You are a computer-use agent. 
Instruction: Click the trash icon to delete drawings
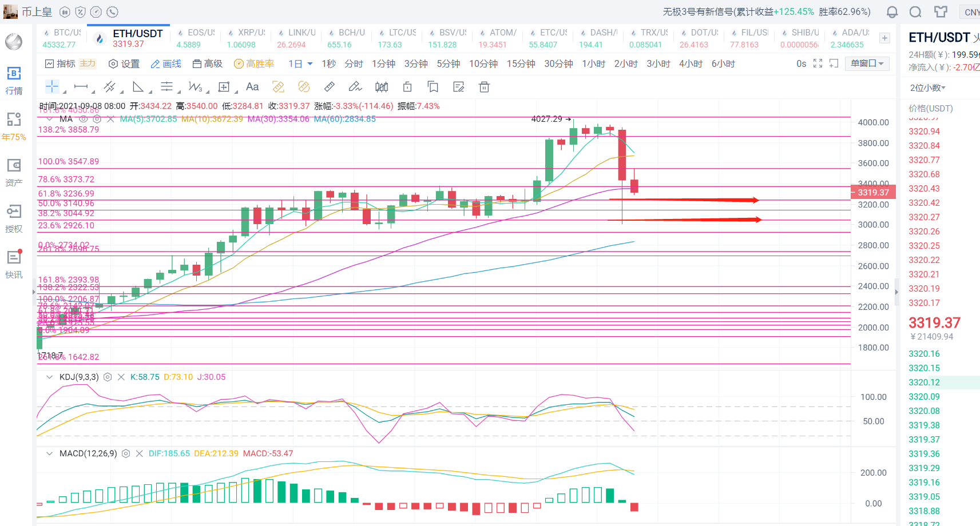[484, 87]
